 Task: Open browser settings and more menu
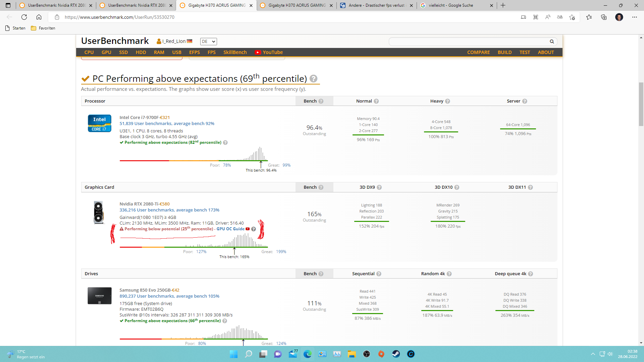(634, 17)
